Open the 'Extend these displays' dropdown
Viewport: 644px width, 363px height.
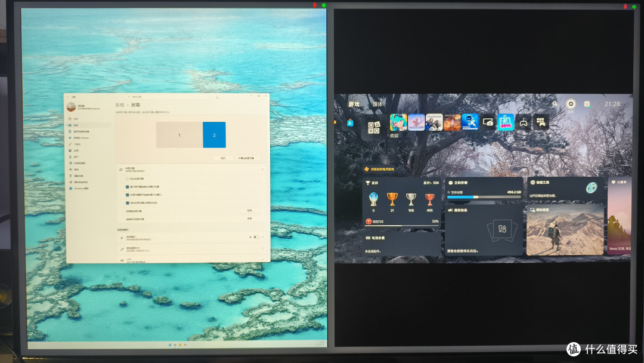click(x=248, y=158)
